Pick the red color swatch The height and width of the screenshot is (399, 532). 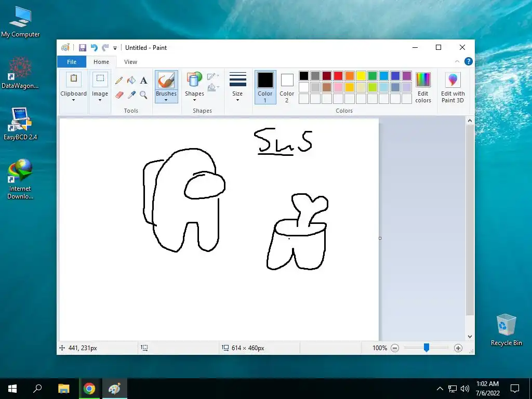point(338,76)
